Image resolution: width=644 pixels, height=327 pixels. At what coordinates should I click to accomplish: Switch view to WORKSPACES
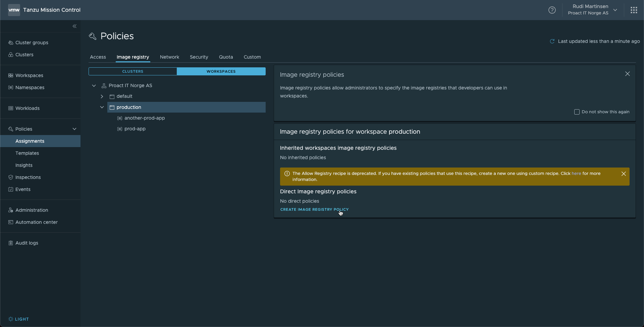point(221,71)
